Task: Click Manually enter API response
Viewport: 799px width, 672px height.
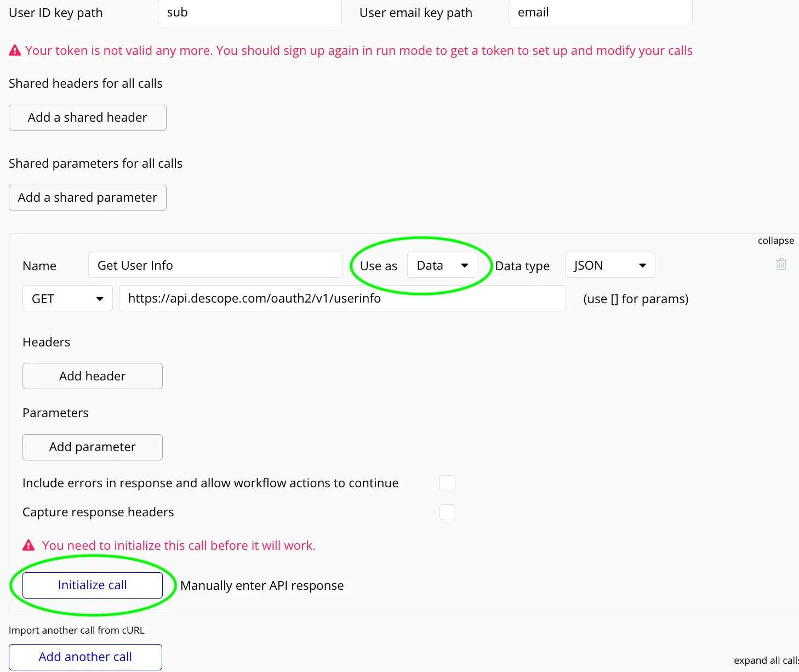Action: (262, 585)
